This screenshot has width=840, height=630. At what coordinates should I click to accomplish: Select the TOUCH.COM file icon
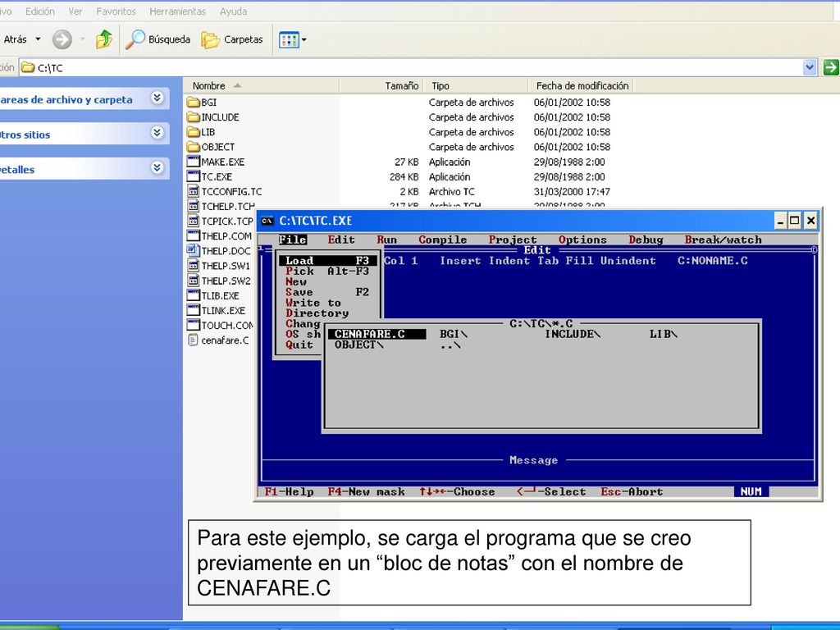[194, 325]
